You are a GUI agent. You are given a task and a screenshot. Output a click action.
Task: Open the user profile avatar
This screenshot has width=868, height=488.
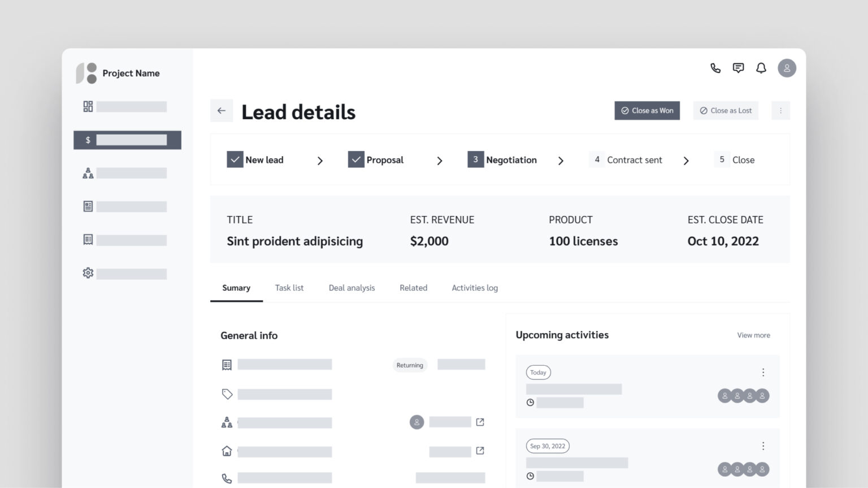coord(787,68)
